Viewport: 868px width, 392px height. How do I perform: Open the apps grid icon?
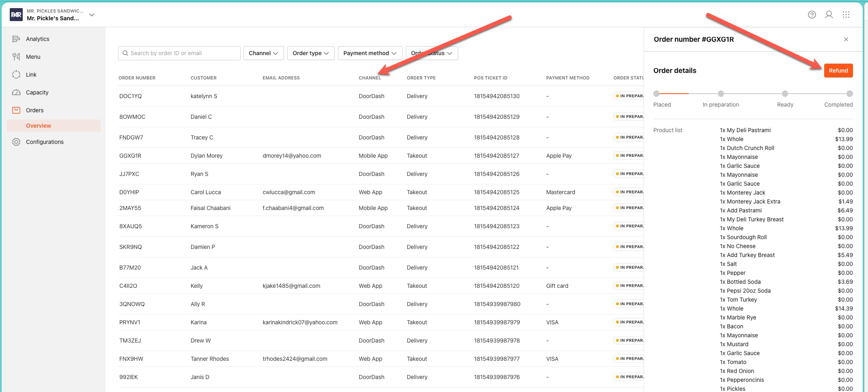[x=846, y=15]
